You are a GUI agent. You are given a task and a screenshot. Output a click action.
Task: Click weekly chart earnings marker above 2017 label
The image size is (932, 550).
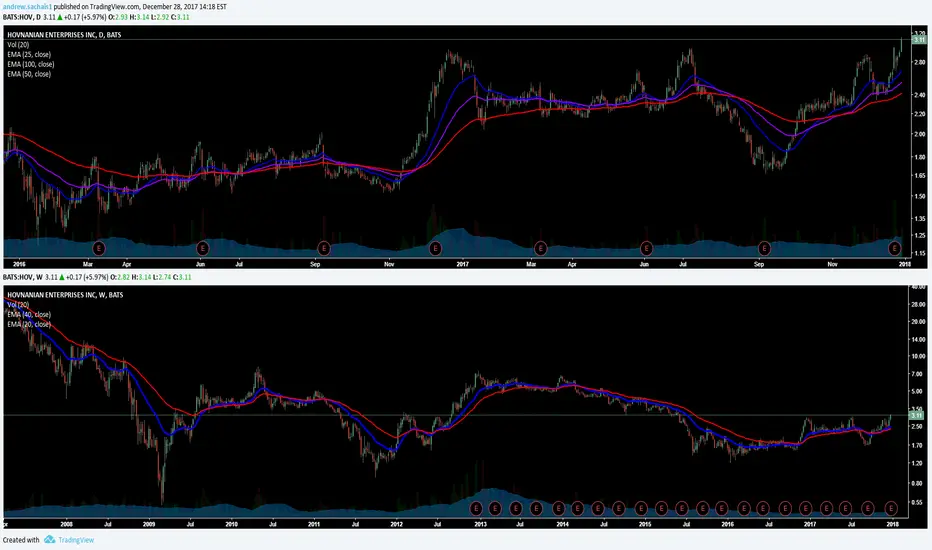coord(805,508)
